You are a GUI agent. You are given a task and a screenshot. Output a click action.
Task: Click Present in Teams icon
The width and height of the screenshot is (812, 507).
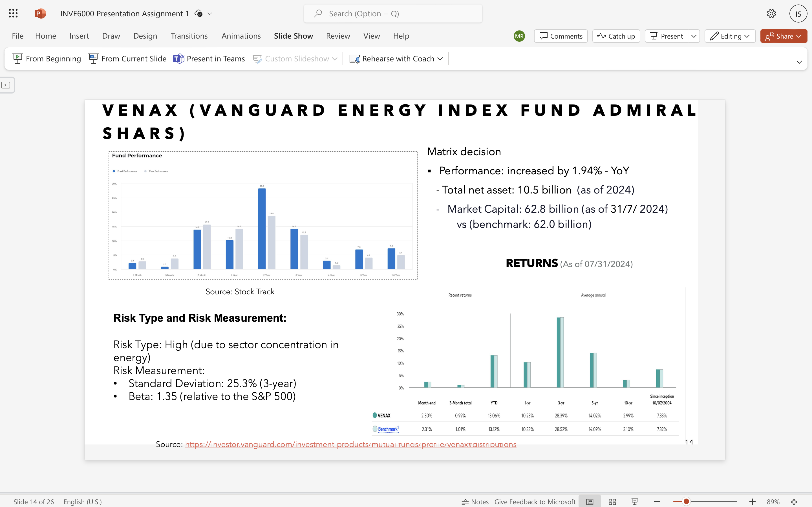click(x=179, y=59)
